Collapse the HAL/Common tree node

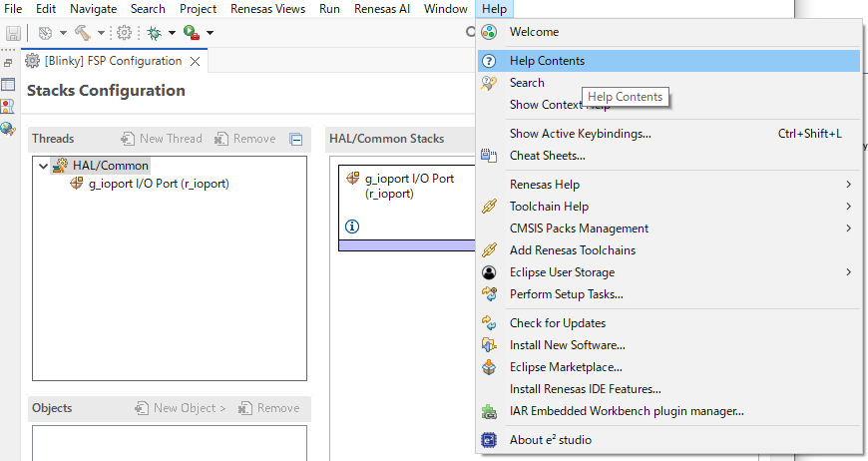click(x=43, y=166)
